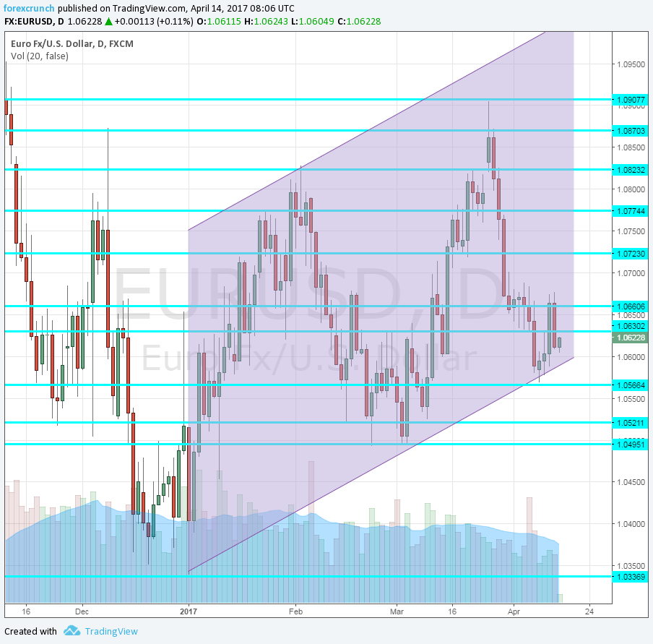Screen dimensions: 653x644
Task: Click the close value C:1.06228
Action: pos(359,21)
